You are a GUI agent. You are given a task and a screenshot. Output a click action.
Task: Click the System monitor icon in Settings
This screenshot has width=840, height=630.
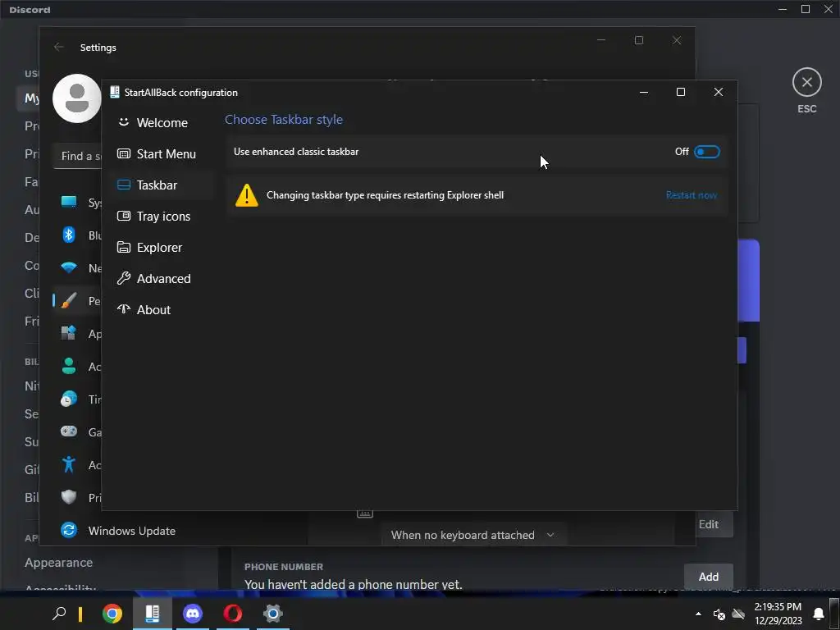(69, 202)
